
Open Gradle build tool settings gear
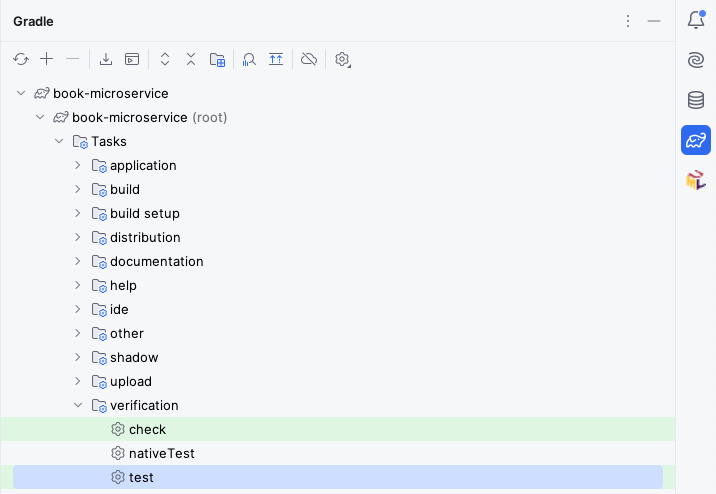(342, 59)
